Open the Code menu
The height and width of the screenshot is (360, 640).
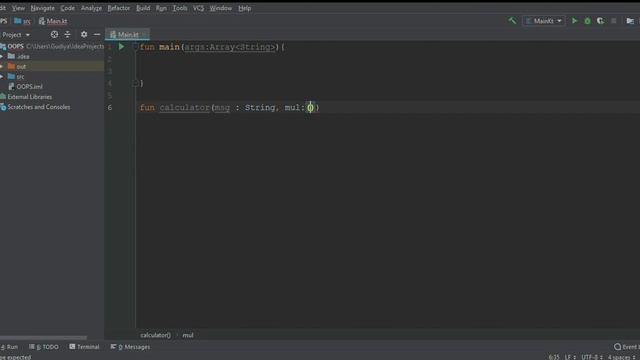click(67, 8)
